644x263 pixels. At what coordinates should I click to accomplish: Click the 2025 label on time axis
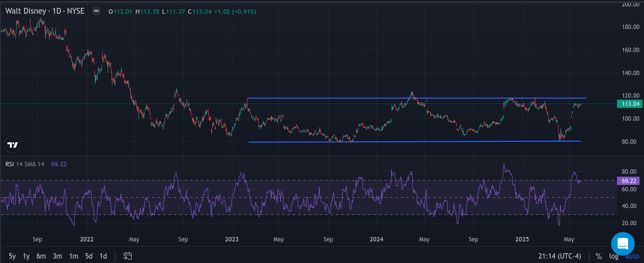pyautogui.click(x=522, y=240)
